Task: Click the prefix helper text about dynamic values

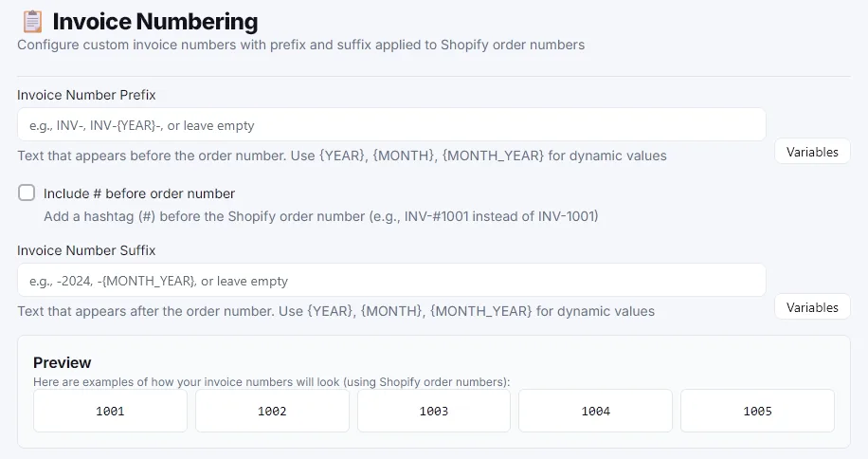Action: [341, 156]
